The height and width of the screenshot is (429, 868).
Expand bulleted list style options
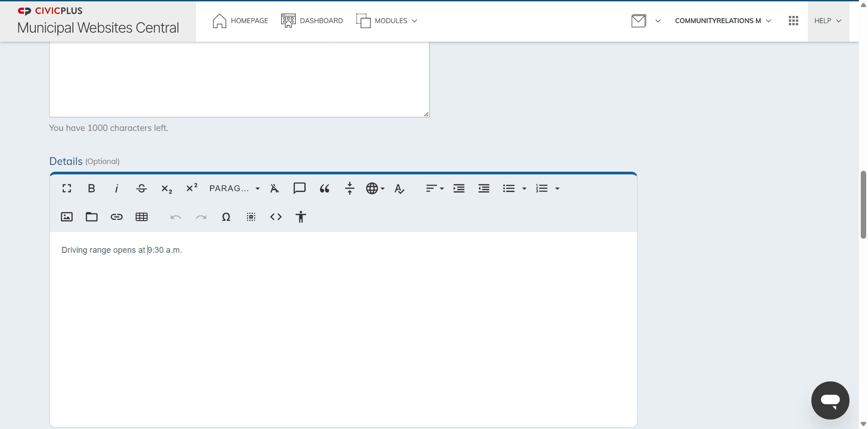click(524, 188)
